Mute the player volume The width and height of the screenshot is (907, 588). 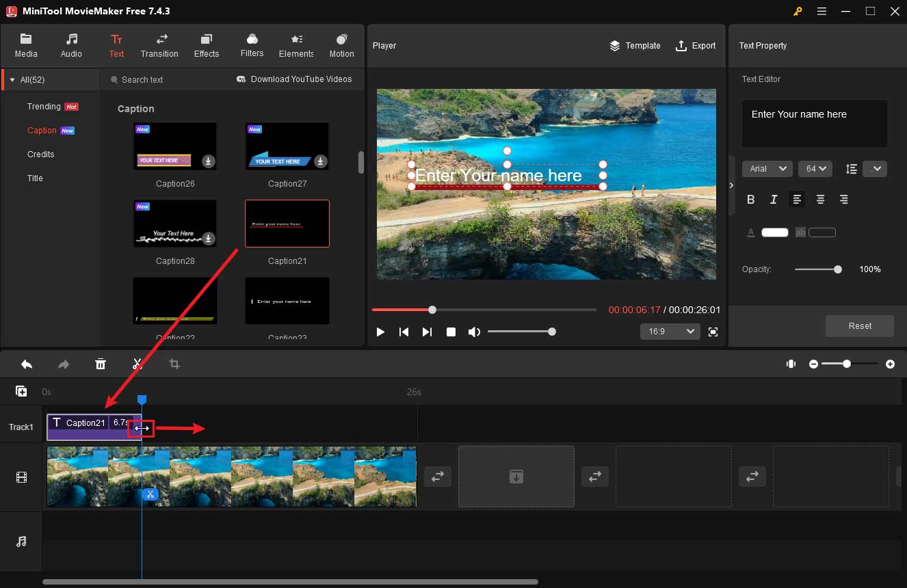(x=474, y=332)
